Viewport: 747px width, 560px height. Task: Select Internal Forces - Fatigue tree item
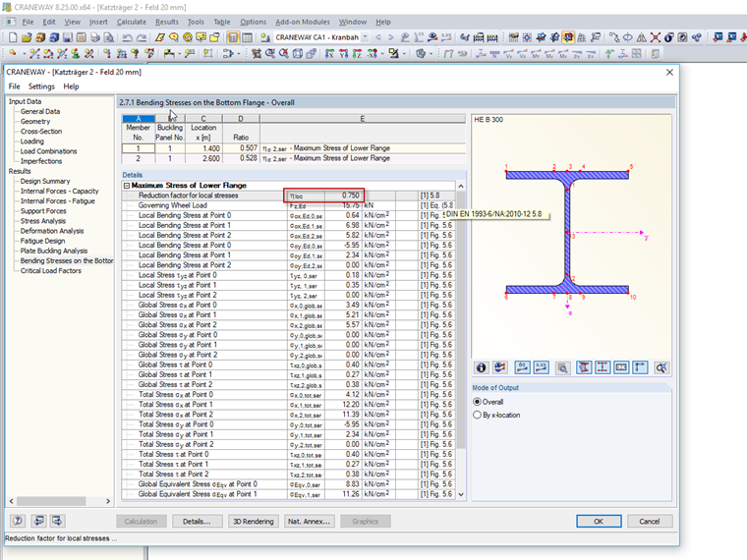click(58, 201)
